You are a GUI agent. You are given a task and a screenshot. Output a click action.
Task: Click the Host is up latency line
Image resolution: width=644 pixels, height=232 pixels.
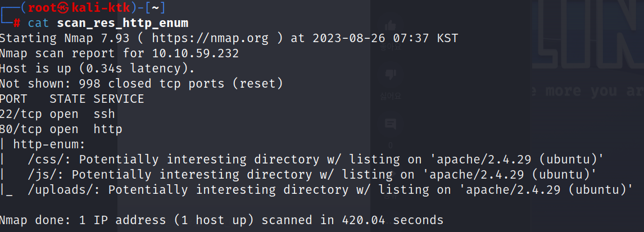pyautogui.click(x=97, y=69)
